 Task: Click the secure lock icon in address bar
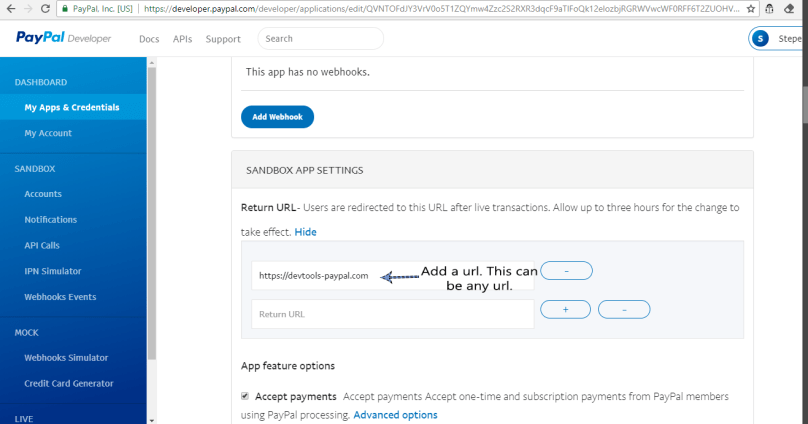65,9
